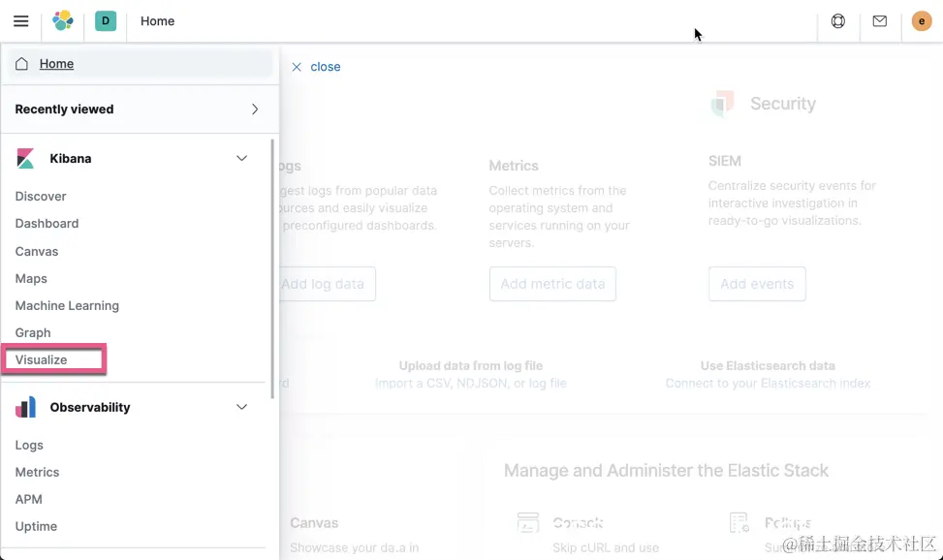
Task: Click the Elastic logo icon
Action: click(x=63, y=21)
